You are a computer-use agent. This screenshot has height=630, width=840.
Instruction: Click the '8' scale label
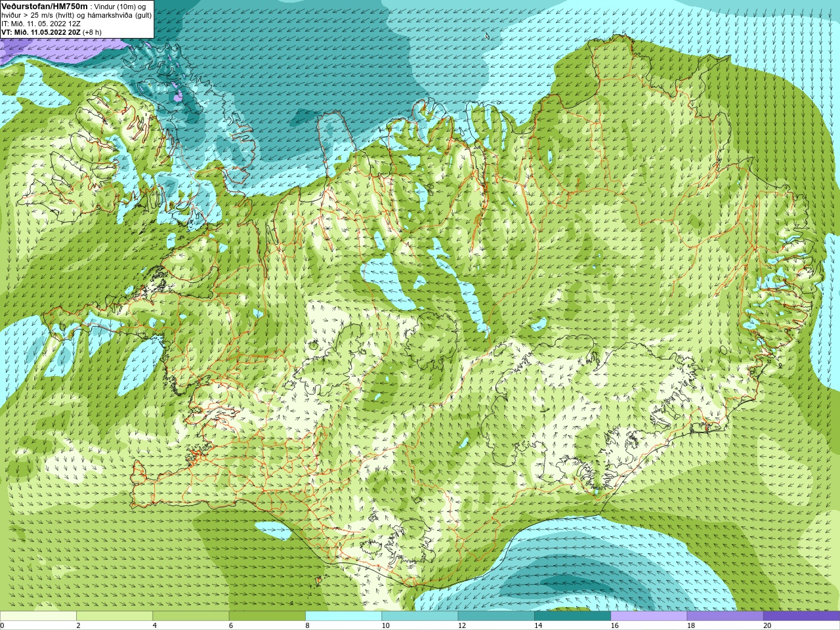pos(307,625)
